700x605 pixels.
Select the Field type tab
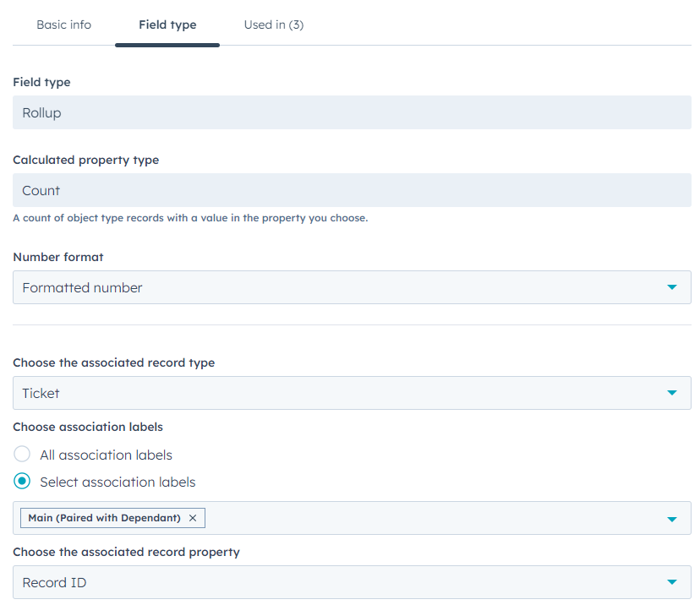pos(167,25)
